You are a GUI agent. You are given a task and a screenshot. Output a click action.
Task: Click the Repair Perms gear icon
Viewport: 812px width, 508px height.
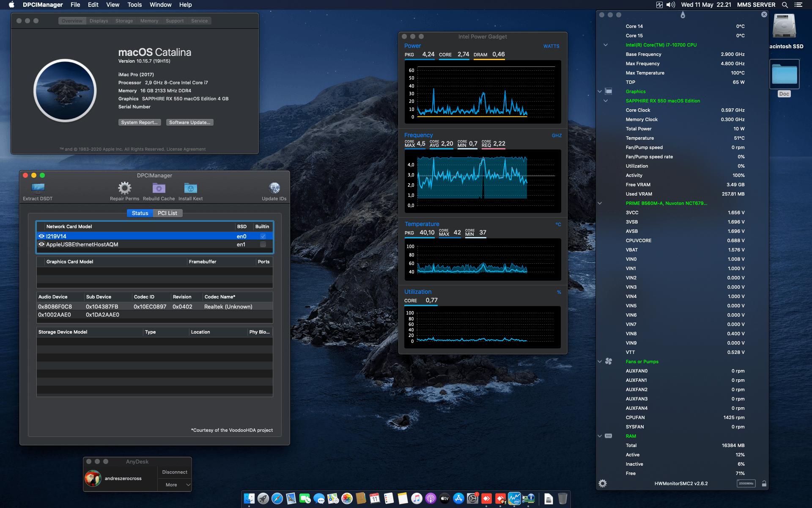coord(124,188)
